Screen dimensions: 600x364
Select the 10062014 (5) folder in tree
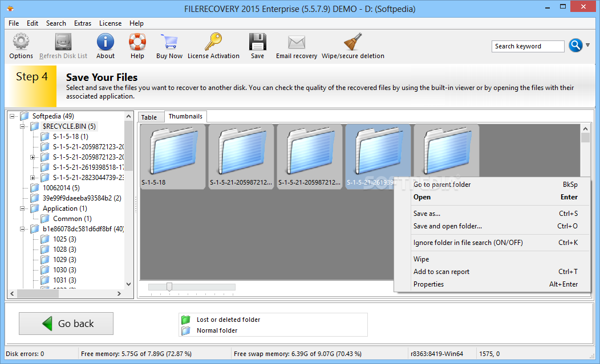61,188
